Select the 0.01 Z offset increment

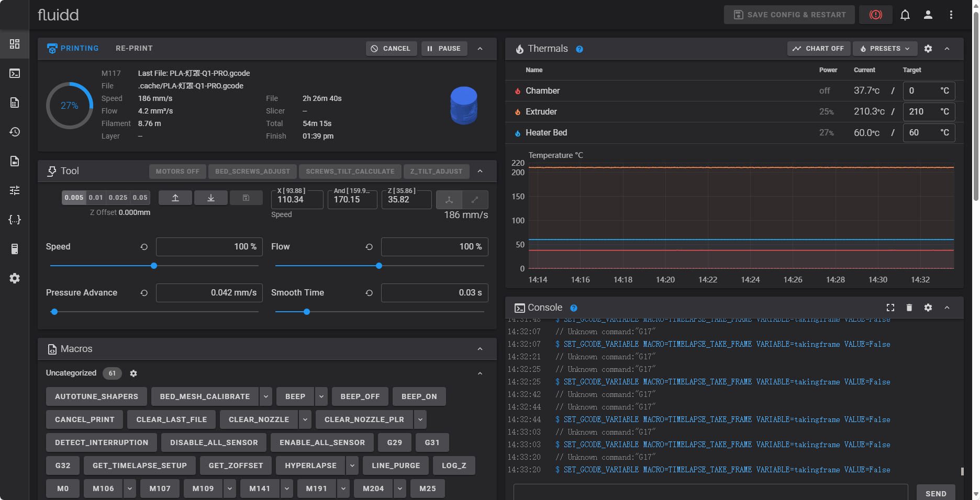(x=96, y=198)
